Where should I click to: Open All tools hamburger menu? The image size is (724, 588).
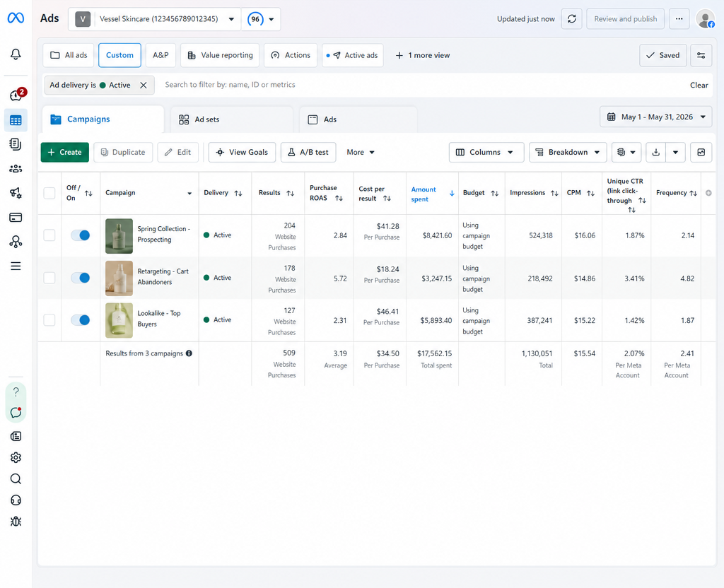pos(16,266)
